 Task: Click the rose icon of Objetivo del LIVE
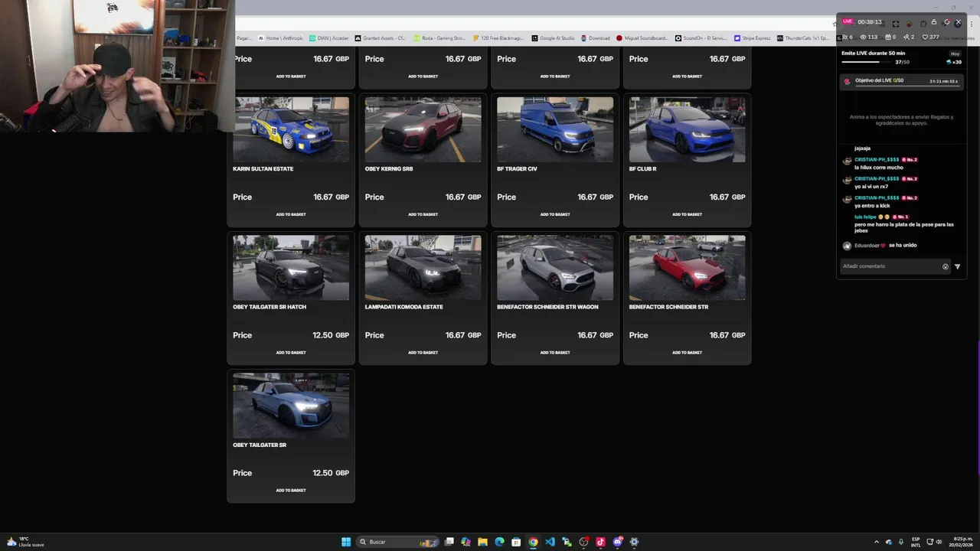[847, 81]
